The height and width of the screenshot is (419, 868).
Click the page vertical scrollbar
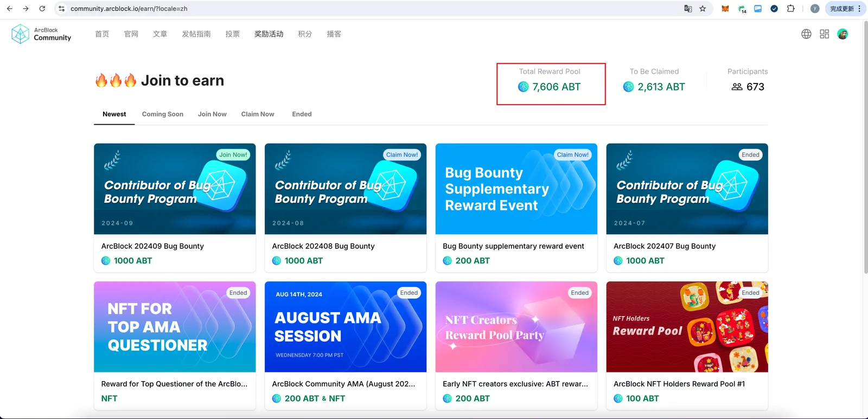point(865,146)
